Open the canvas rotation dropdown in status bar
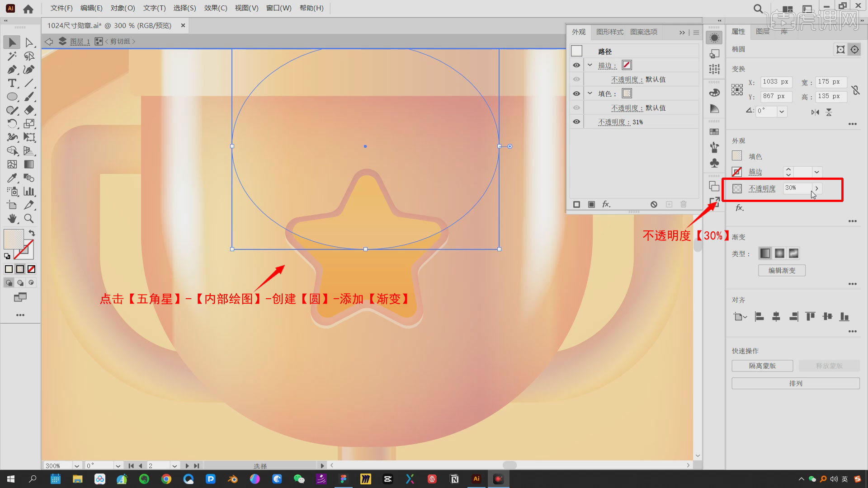The width and height of the screenshot is (868, 488). [118, 466]
